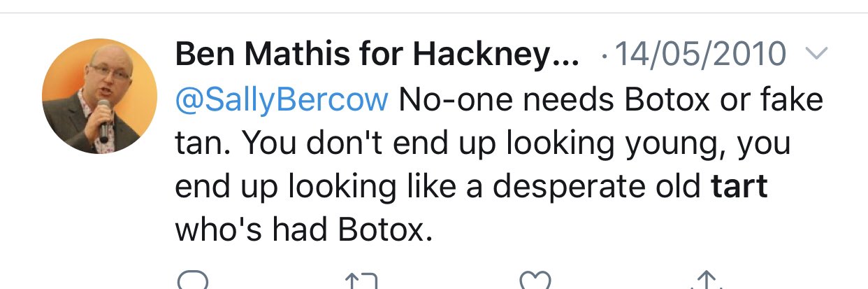Visit the @SallyBercow mention link
The image size is (868, 289).
tap(281, 99)
